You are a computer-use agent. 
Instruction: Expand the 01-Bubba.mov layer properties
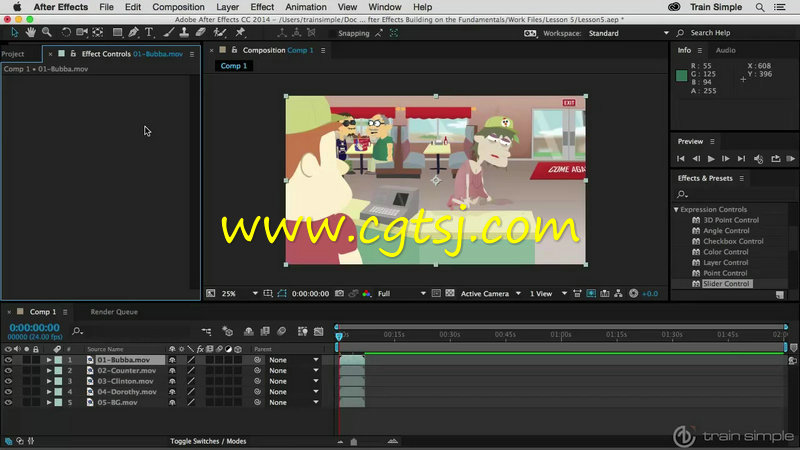pos(49,360)
